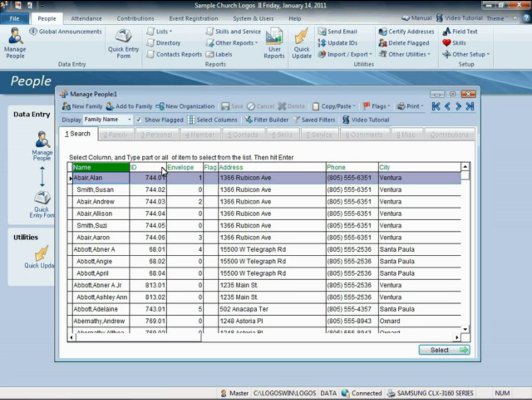
Task: Expand the Flags dropdown
Action: tap(377, 106)
